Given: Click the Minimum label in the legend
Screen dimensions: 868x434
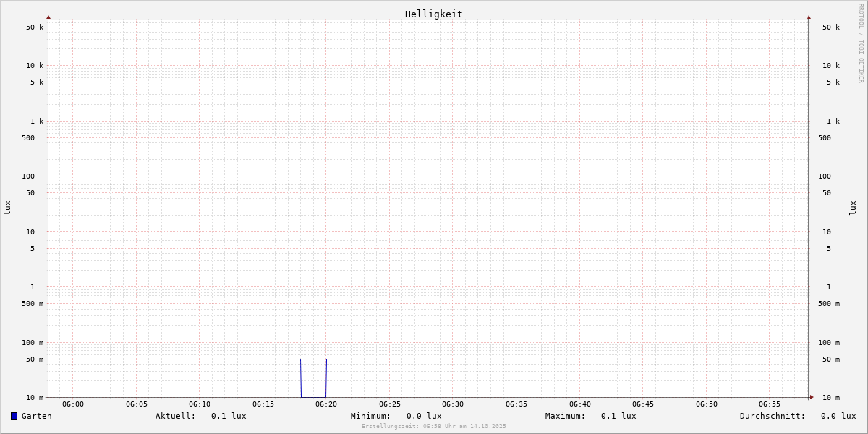Looking at the screenshot, I should coord(370,416).
